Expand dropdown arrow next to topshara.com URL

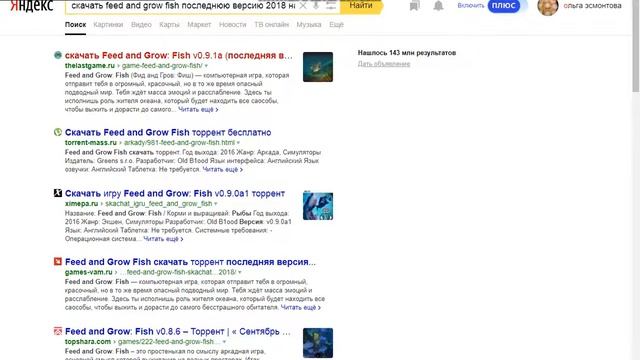tap(224, 342)
